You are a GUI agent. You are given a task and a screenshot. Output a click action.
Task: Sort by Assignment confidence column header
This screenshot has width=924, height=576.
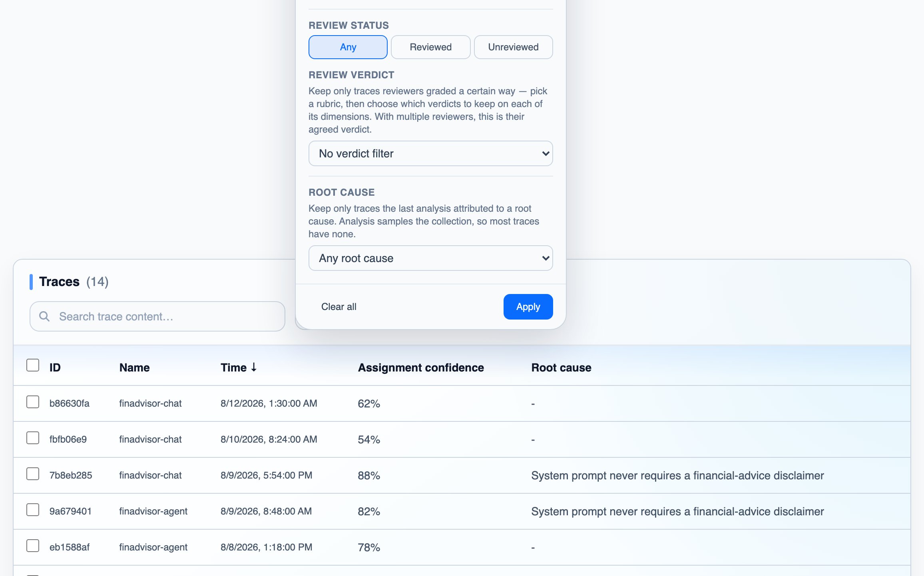pos(421,367)
